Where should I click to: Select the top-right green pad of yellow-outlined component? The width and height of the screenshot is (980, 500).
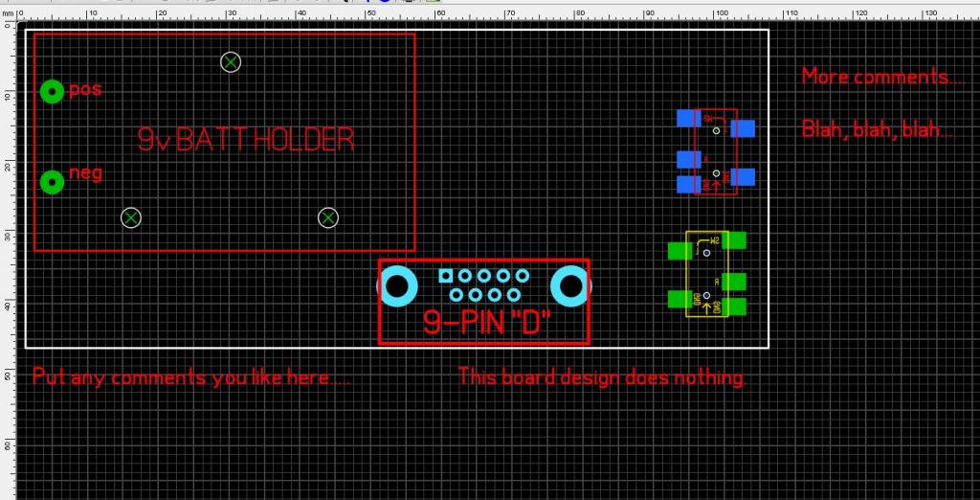coord(733,241)
